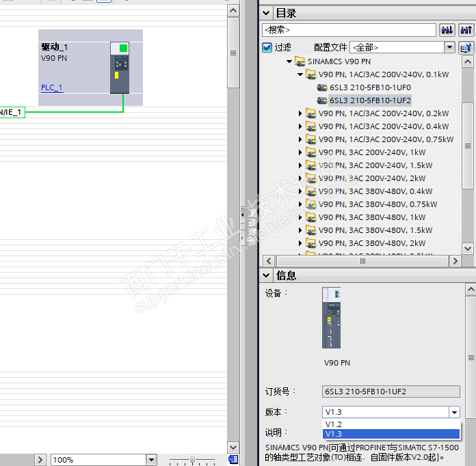Expand V90 PN 3AC 380V-480V 0.75kW
476x466 pixels.
tap(300, 204)
